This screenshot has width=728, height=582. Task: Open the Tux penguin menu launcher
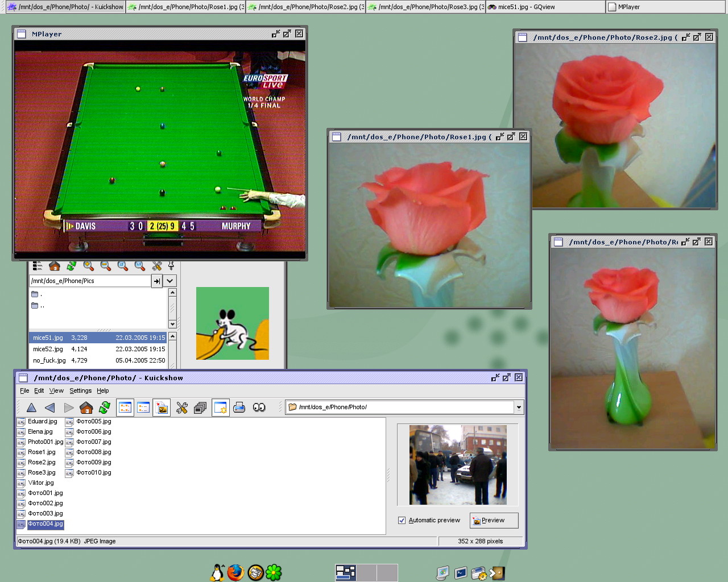217,572
